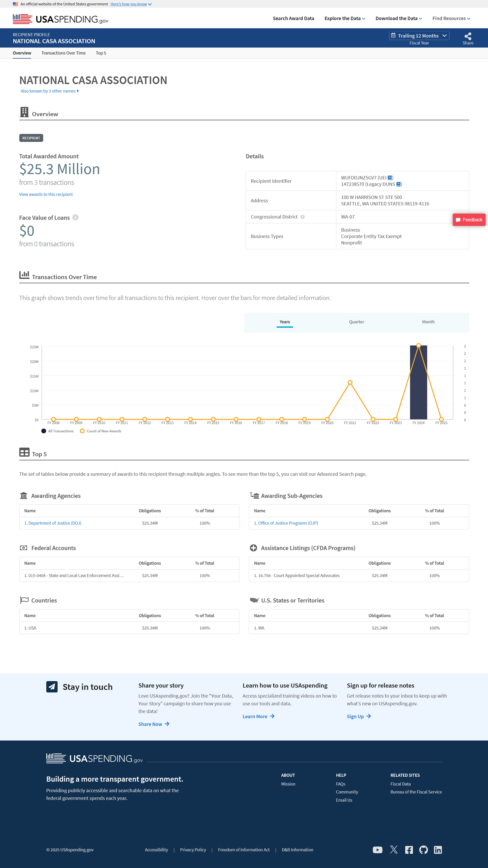Click All Transactions legend swatch
This screenshot has width=488, height=868.
tap(43, 431)
